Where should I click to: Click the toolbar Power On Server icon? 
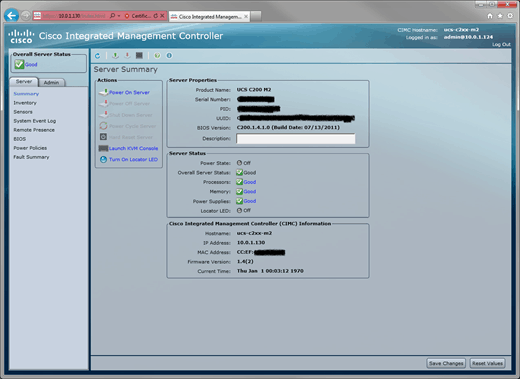[x=115, y=55]
